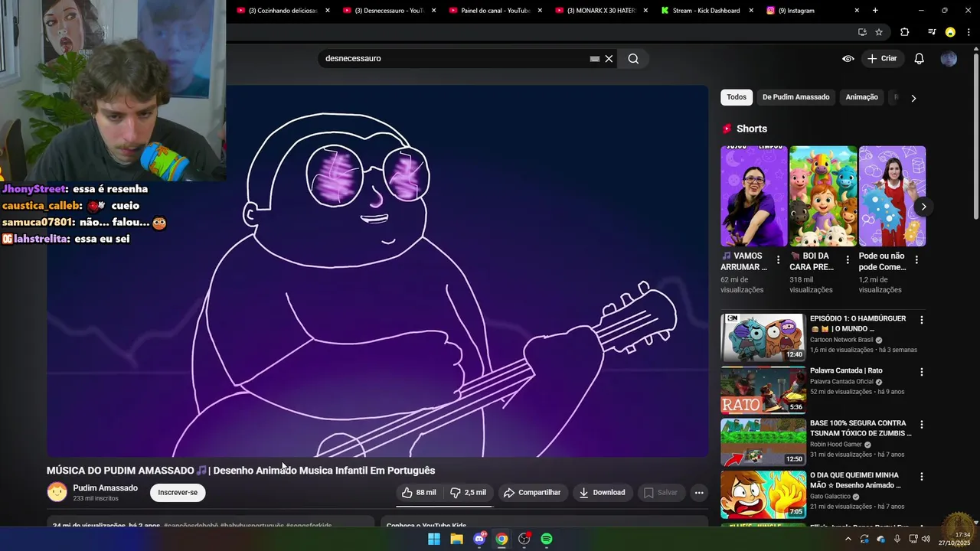This screenshot has height=551, width=980.
Task: Open the Chrome profile avatar
Action: coord(950,32)
